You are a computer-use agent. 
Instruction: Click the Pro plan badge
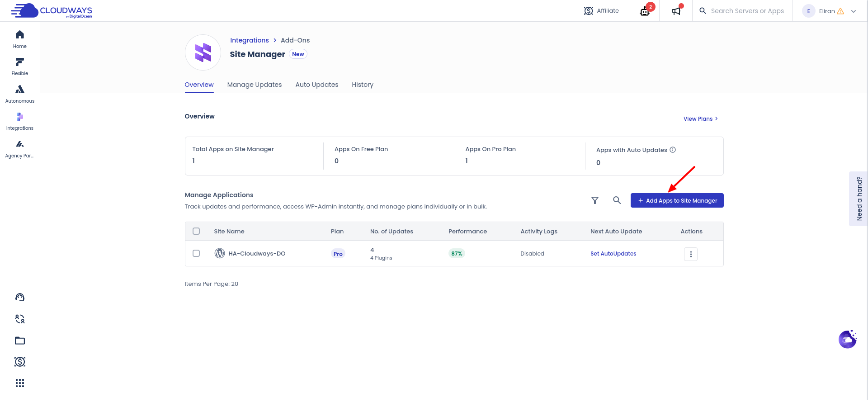pyautogui.click(x=338, y=254)
